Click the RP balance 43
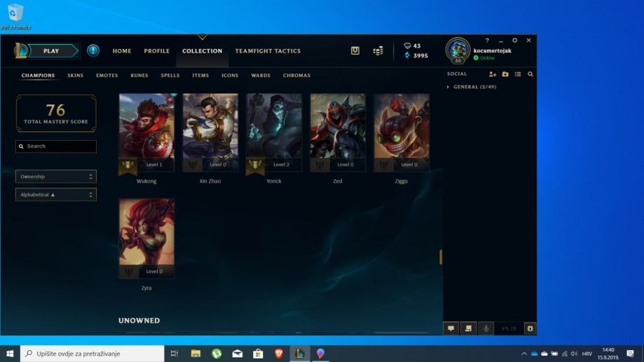644x362 pixels. (412, 46)
